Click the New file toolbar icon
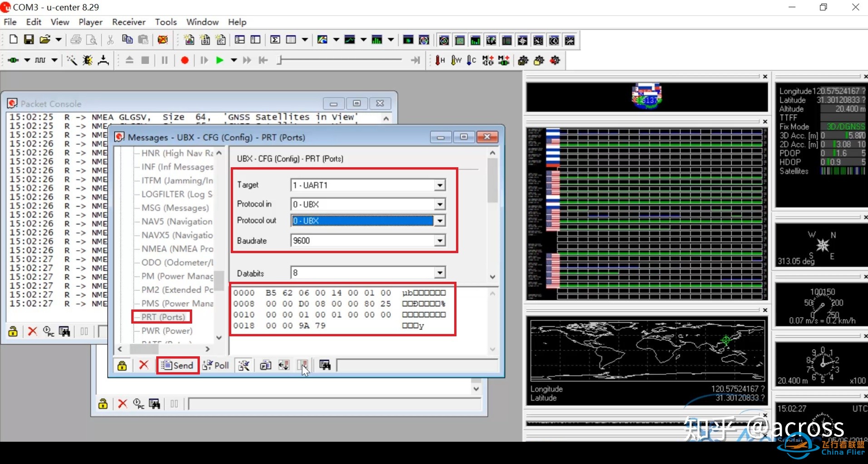 tap(13, 40)
